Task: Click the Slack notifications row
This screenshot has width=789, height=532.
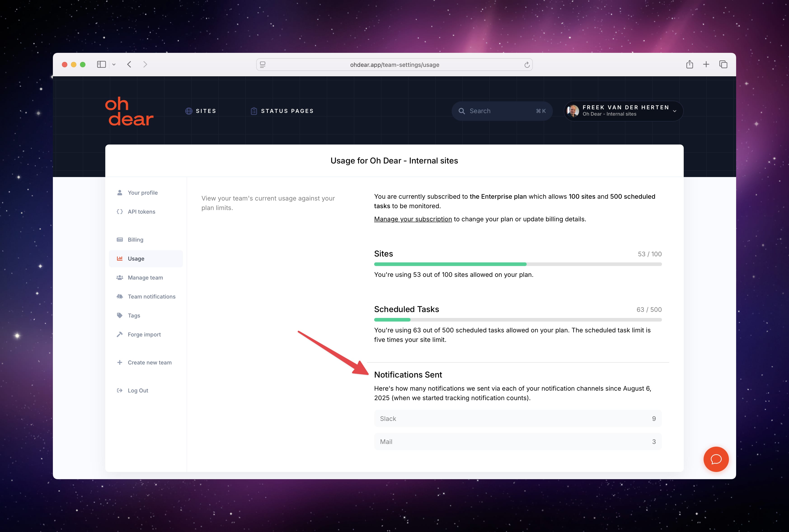Action: coord(518,419)
